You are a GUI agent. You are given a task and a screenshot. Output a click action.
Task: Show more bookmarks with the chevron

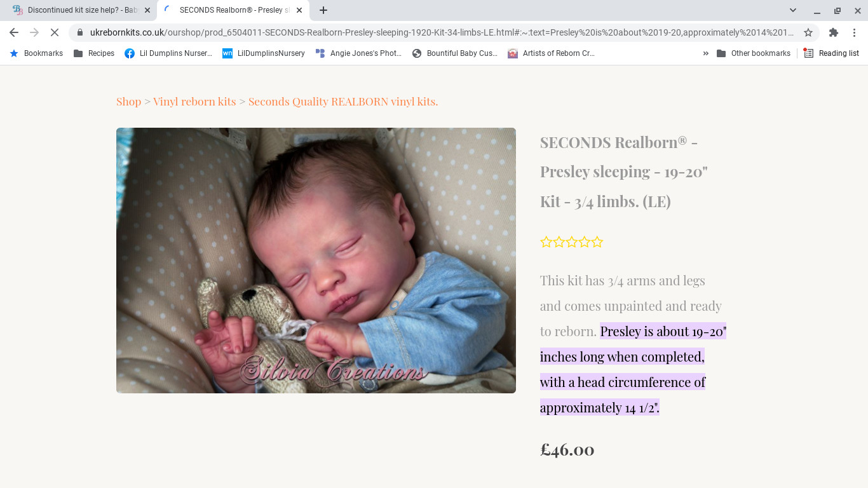[x=705, y=53]
